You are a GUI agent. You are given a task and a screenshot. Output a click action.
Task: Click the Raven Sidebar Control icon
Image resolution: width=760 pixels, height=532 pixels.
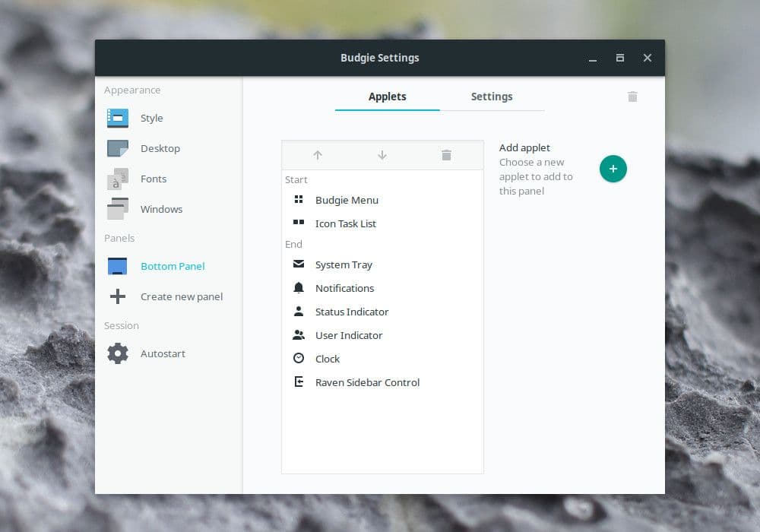(x=299, y=382)
